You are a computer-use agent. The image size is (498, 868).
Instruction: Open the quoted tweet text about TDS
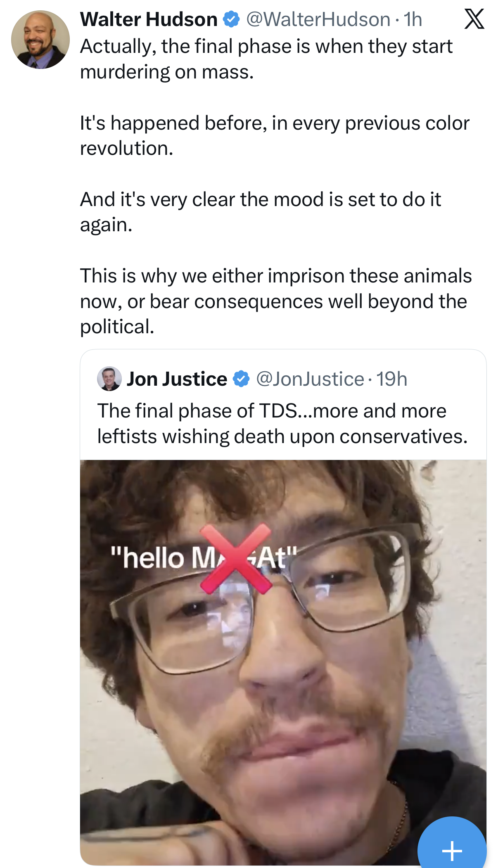point(282,424)
